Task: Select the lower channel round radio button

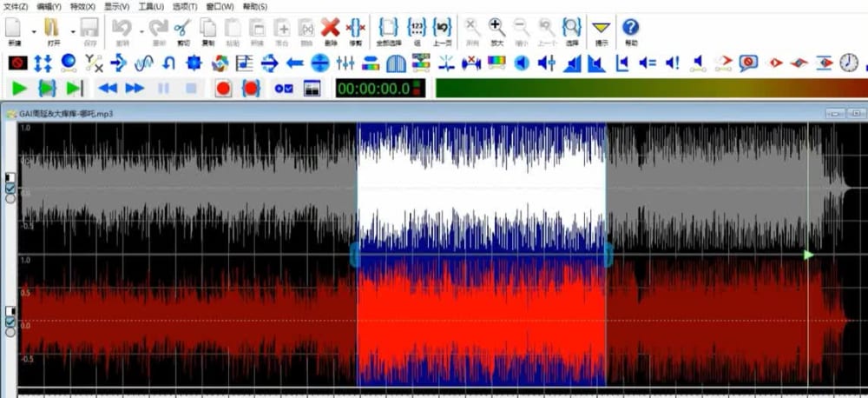Action: [x=10, y=332]
